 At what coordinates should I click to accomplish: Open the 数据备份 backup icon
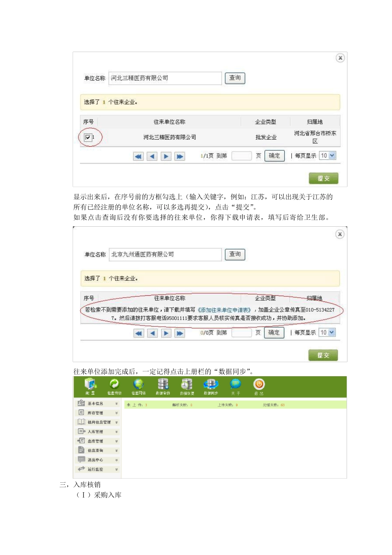click(x=163, y=384)
